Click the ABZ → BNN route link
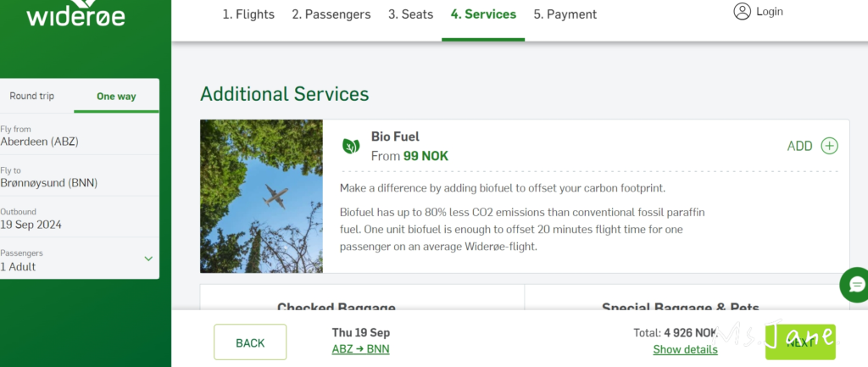Viewport: 868px width, 367px height. [x=360, y=349]
